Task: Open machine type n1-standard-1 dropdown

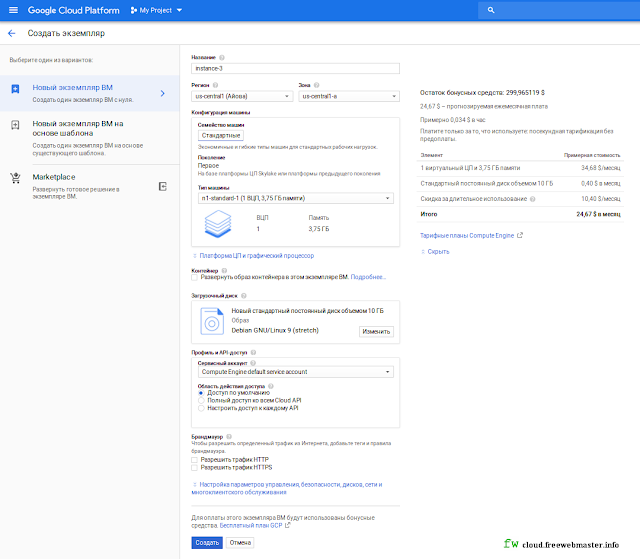Action: (296, 198)
